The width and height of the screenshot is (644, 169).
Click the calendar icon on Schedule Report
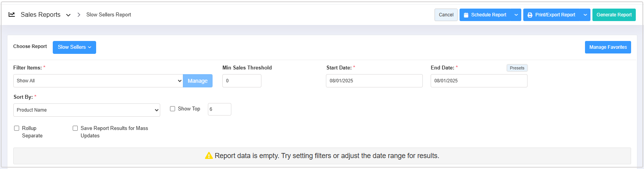click(x=466, y=15)
